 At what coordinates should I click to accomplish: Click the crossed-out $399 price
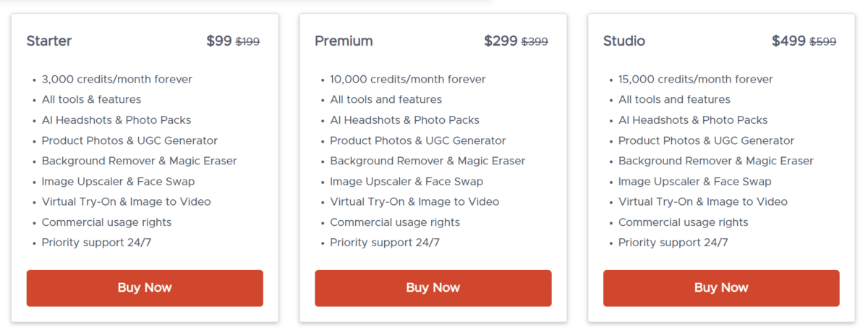[535, 42]
